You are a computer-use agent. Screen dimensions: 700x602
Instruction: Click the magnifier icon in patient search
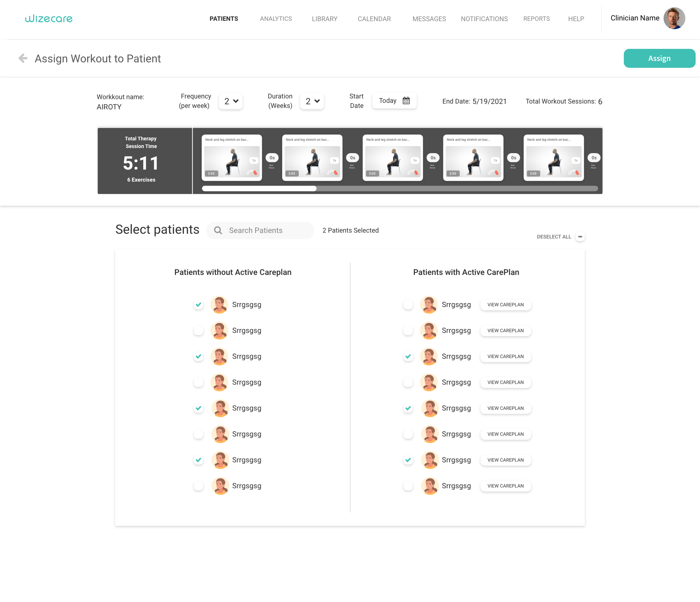click(218, 230)
